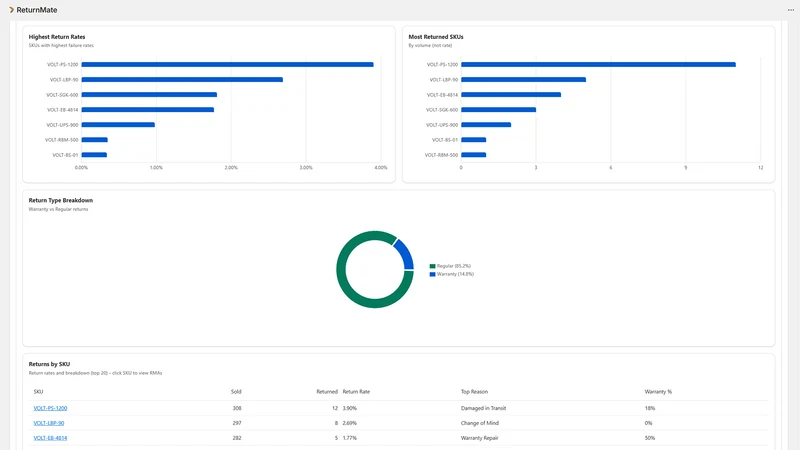Click the returned count 12 cell
Viewport: 800px width, 450px height.
tap(335, 408)
